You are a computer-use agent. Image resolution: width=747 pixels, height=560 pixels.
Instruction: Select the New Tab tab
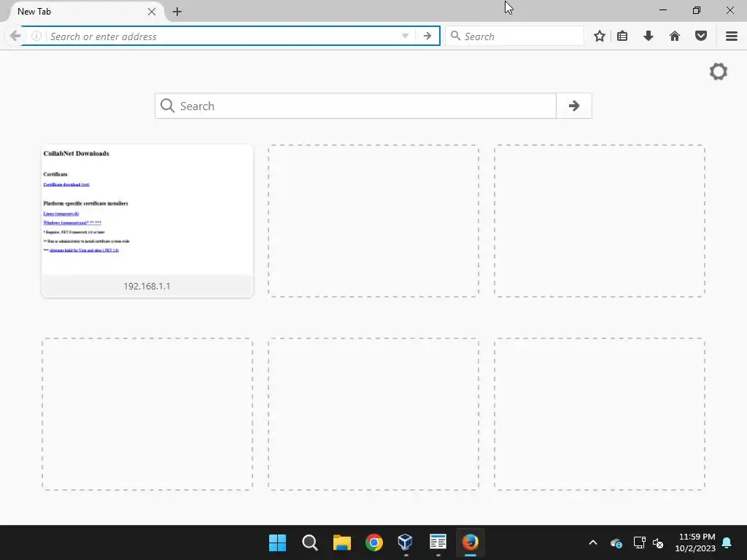81,12
